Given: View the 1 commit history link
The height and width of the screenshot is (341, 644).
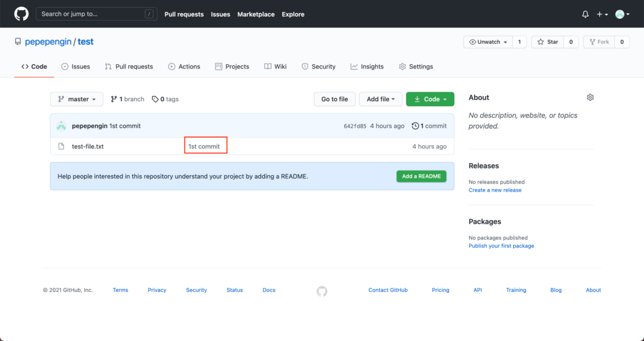Looking at the screenshot, I should pyautogui.click(x=429, y=126).
